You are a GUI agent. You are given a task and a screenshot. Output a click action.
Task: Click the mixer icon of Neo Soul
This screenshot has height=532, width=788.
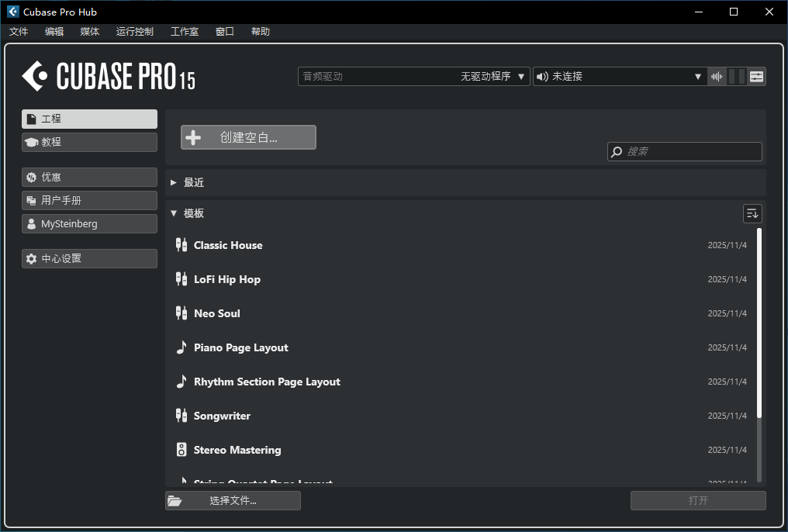181,313
